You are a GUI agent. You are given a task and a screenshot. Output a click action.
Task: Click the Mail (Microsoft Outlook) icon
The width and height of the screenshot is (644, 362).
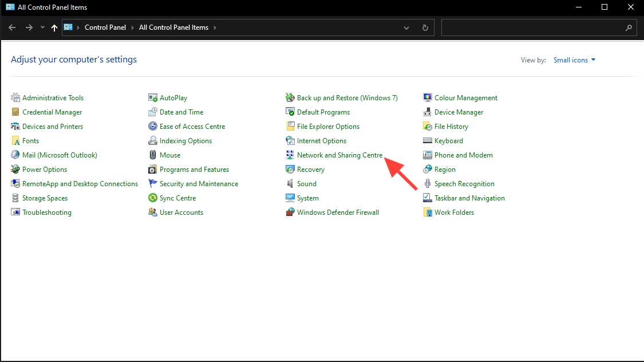click(x=15, y=155)
